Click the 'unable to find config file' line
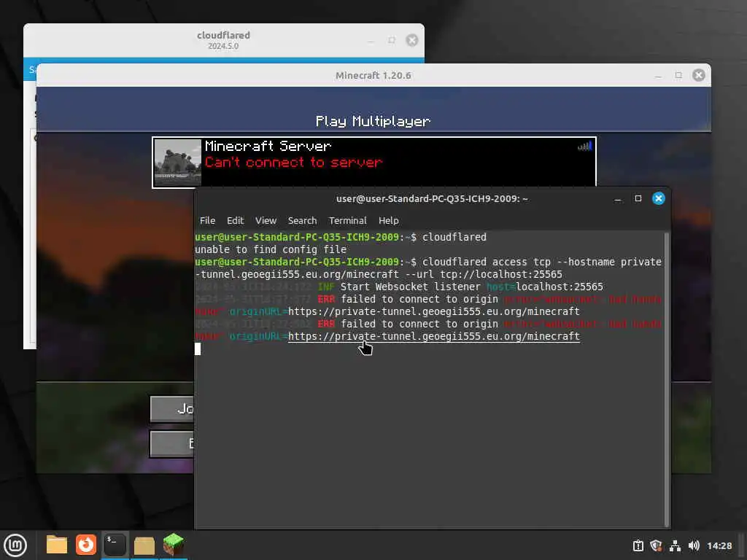747x560 pixels. 271,249
